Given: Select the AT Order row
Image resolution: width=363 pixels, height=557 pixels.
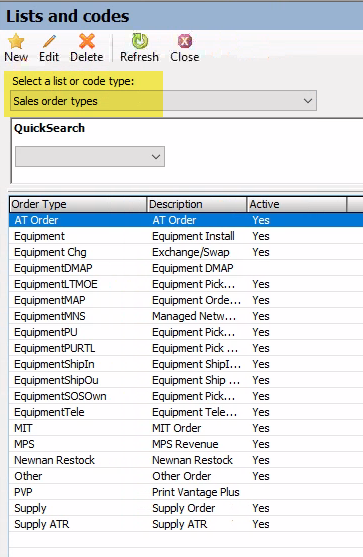Looking at the screenshot, I should point(186,220).
